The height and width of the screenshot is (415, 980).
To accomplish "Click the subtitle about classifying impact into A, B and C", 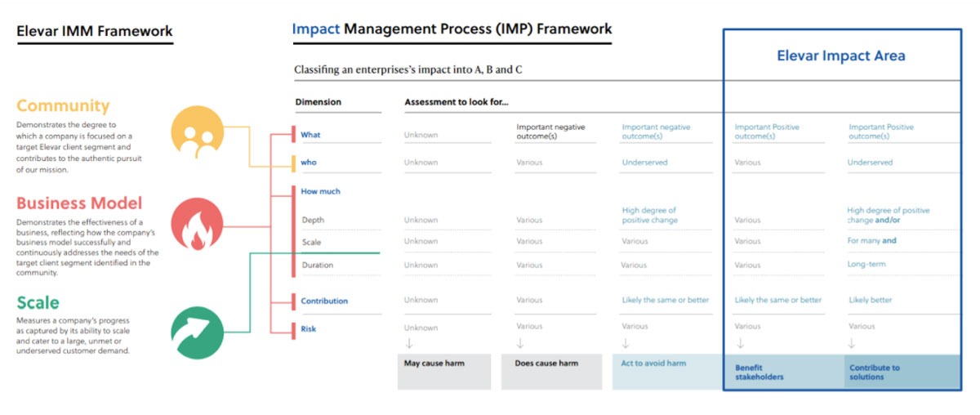I will [x=408, y=69].
